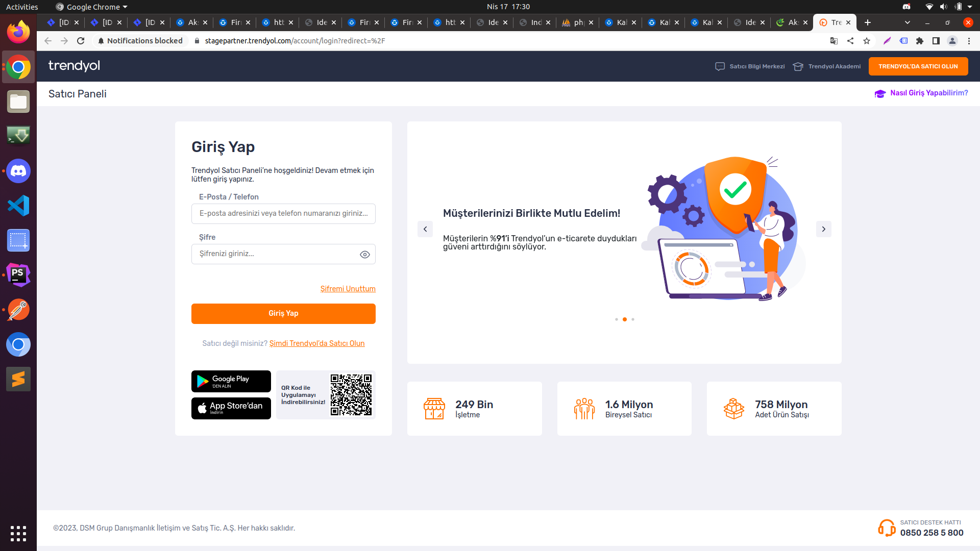This screenshot has width=980, height=551.
Task: Click the address bar URL
Action: pos(295,41)
